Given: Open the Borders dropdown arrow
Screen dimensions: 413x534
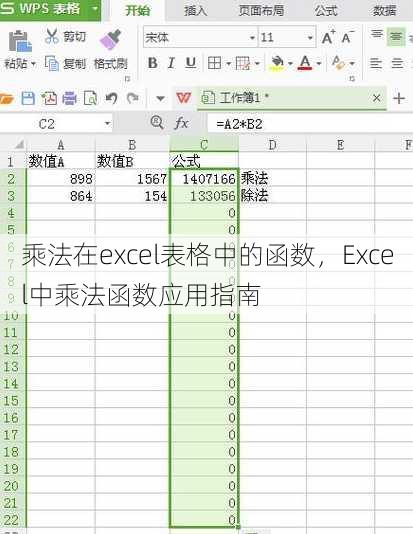Looking at the screenshot, I should (x=228, y=63).
